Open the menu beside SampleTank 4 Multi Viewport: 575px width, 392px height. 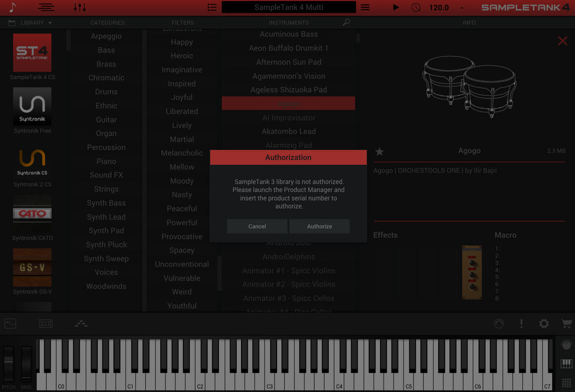click(366, 7)
